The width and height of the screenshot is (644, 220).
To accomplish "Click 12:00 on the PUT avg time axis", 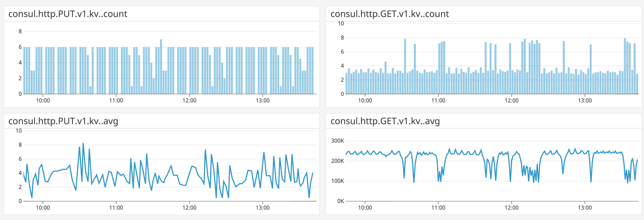I will [x=189, y=208].
